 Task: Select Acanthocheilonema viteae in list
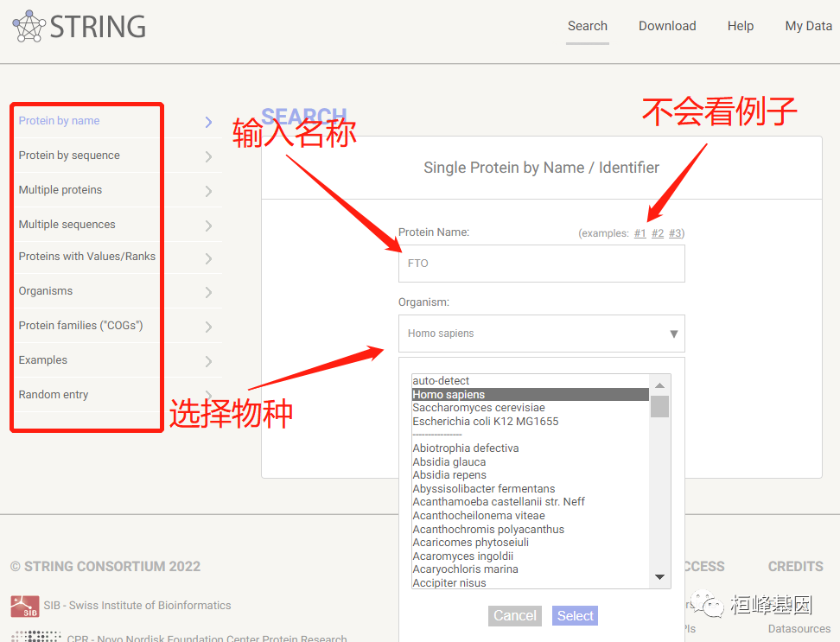[531, 516]
